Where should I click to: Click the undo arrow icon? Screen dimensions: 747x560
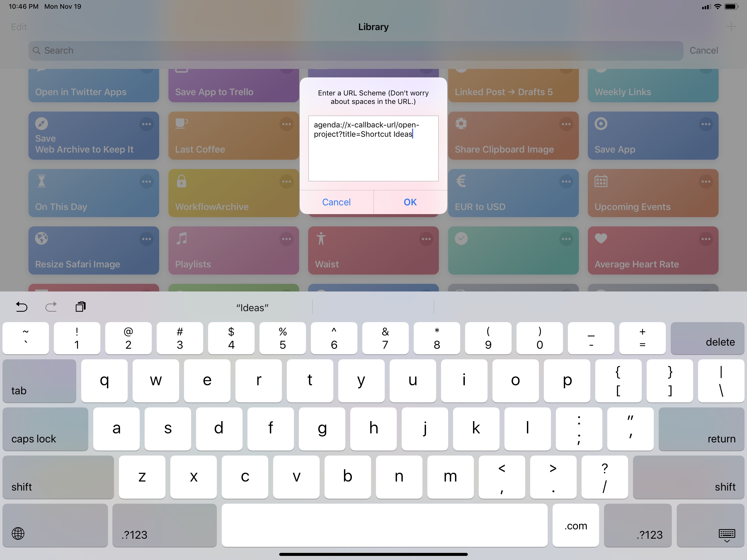coord(21,307)
